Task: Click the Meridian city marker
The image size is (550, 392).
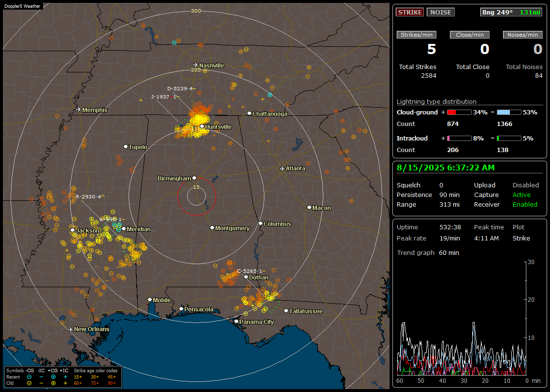Action: pos(124,229)
